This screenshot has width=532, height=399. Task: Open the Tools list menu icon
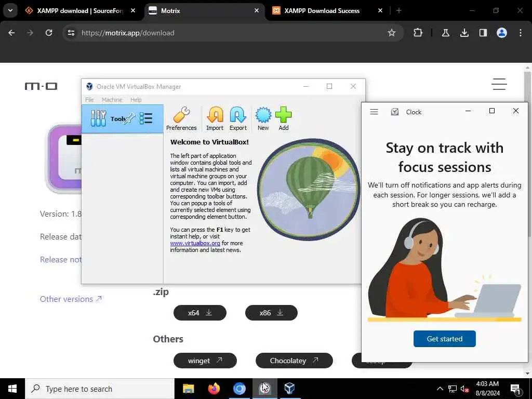point(146,118)
